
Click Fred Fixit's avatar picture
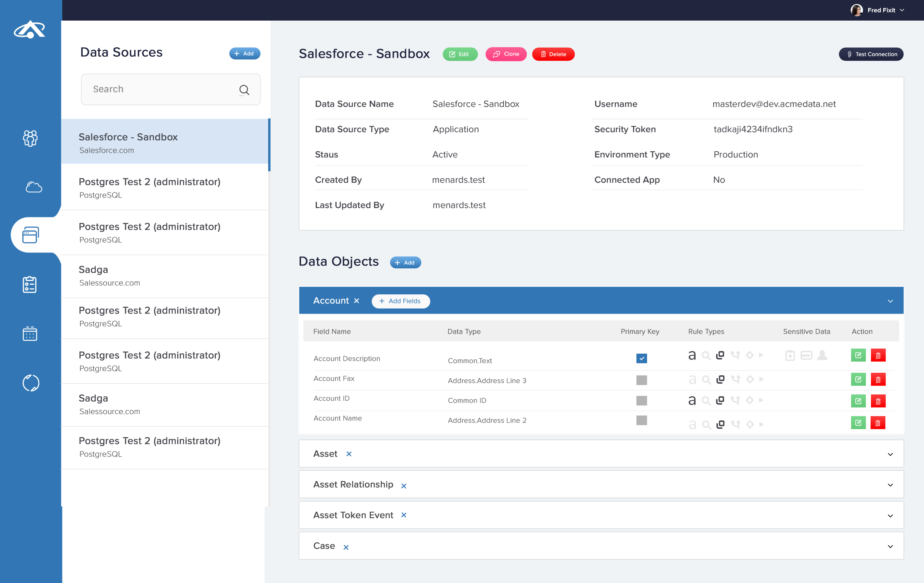point(857,10)
